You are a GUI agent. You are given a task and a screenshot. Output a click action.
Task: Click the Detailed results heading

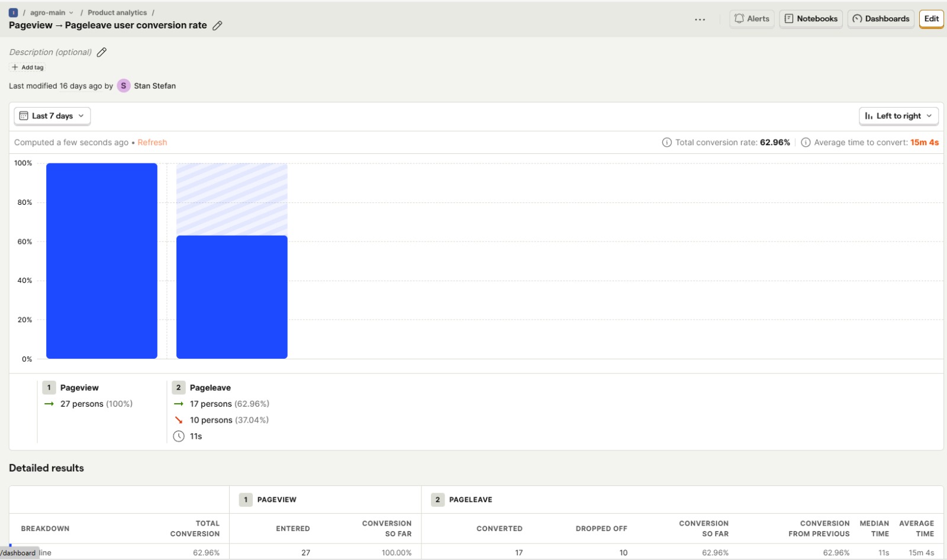coord(46,468)
